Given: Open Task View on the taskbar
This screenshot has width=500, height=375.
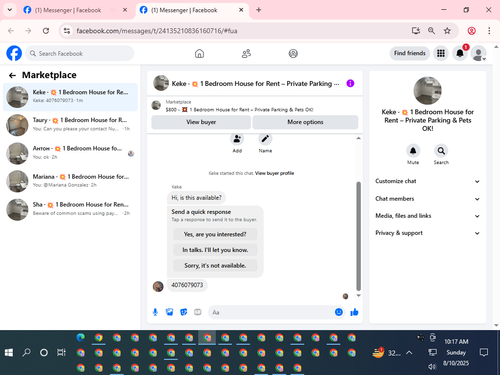Looking at the screenshot, I should 61,353.
